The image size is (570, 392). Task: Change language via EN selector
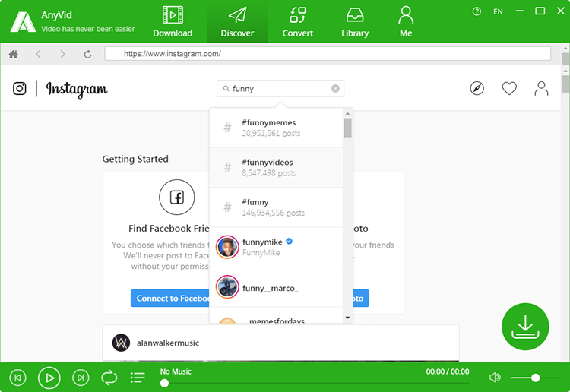pyautogui.click(x=498, y=11)
